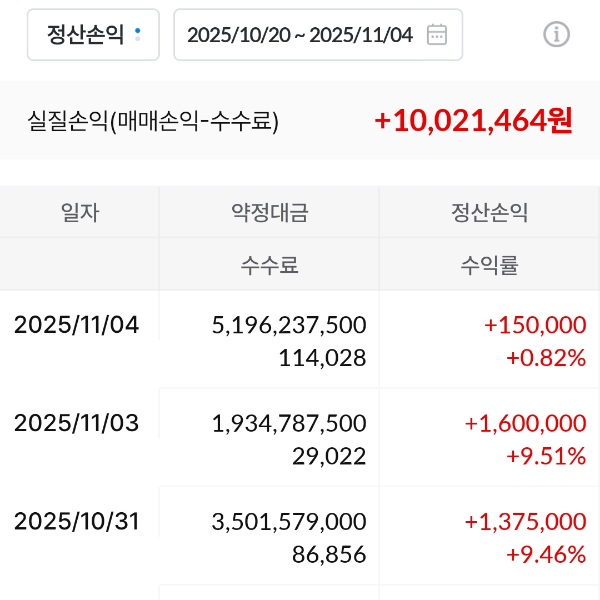Select the 2025/10/31 row date
The height and width of the screenshot is (600, 600).
pyautogui.click(x=77, y=521)
